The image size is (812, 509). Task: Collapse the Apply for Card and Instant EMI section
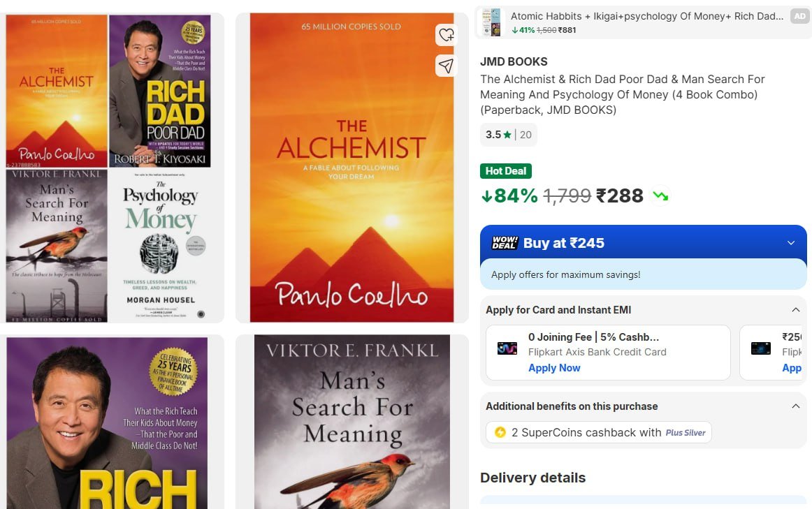pyautogui.click(x=795, y=310)
